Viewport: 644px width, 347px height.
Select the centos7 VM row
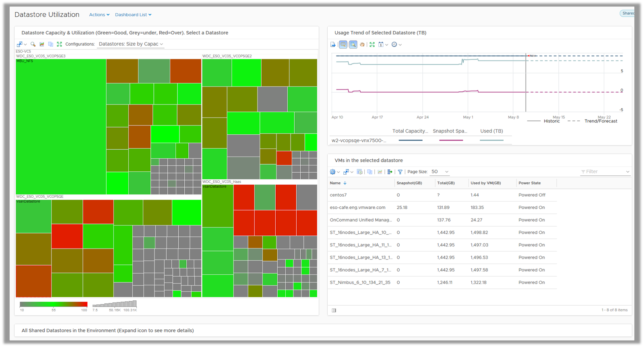pyautogui.click(x=338, y=195)
